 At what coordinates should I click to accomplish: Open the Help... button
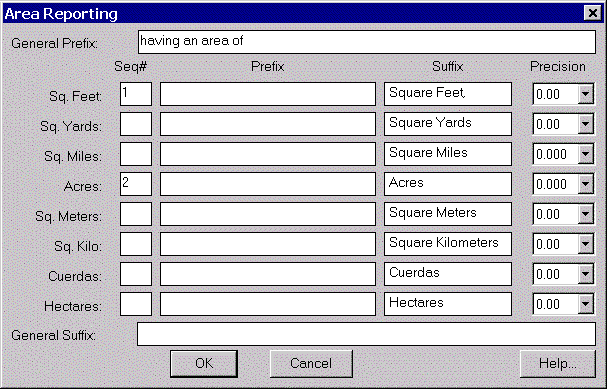(x=557, y=363)
